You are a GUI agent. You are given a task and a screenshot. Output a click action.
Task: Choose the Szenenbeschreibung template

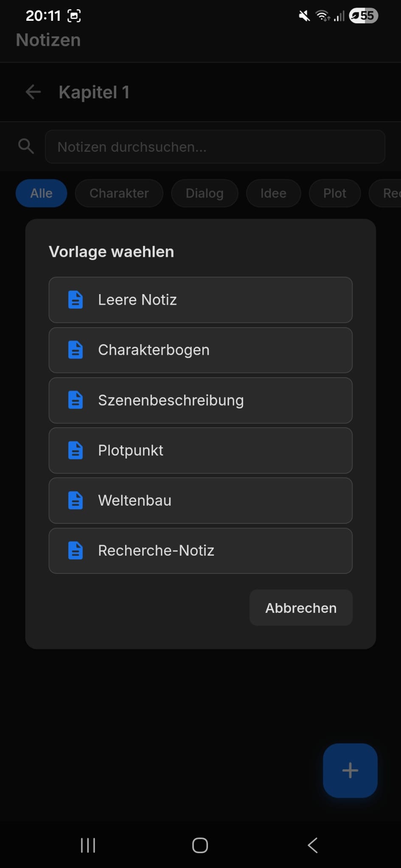[x=200, y=401]
